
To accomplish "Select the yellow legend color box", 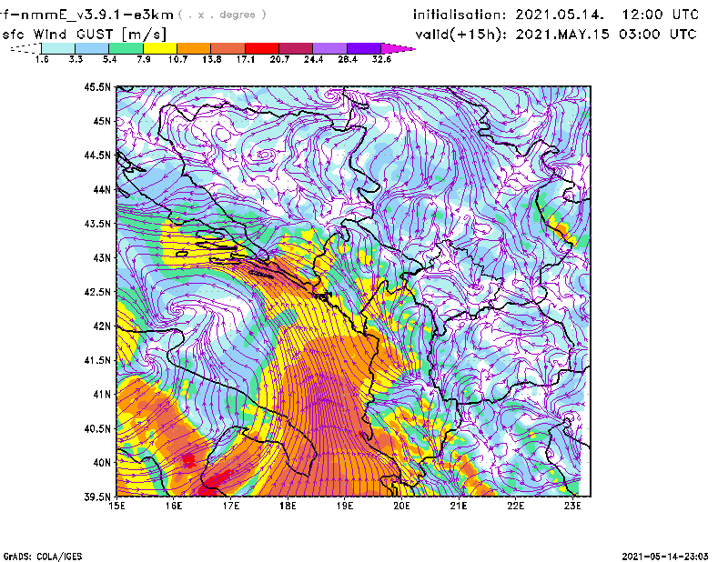I will point(160,48).
